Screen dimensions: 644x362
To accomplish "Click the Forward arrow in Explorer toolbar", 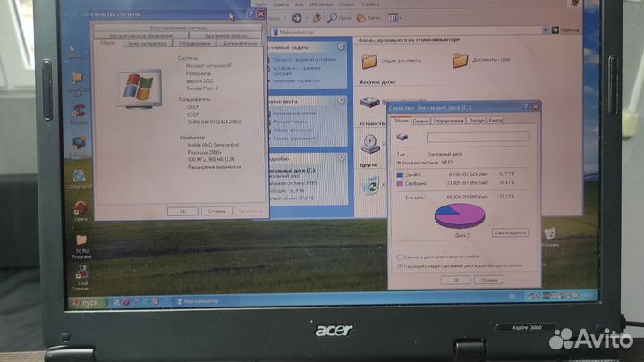I will point(297,18).
